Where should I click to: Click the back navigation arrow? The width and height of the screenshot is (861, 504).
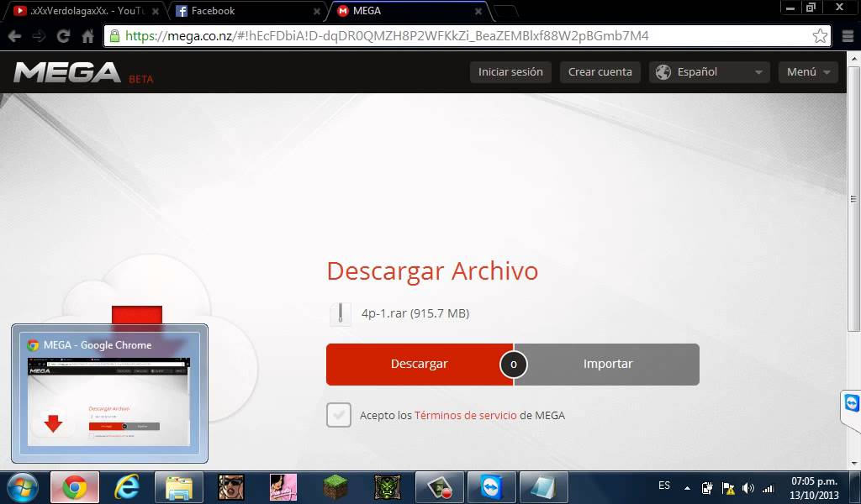point(15,36)
